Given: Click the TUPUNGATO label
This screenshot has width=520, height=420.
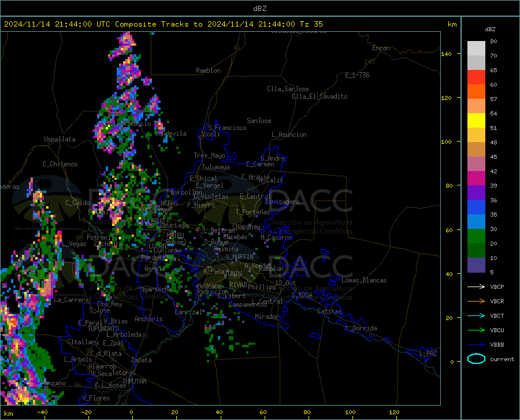Looking at the screenshot, I should [103, 329].
